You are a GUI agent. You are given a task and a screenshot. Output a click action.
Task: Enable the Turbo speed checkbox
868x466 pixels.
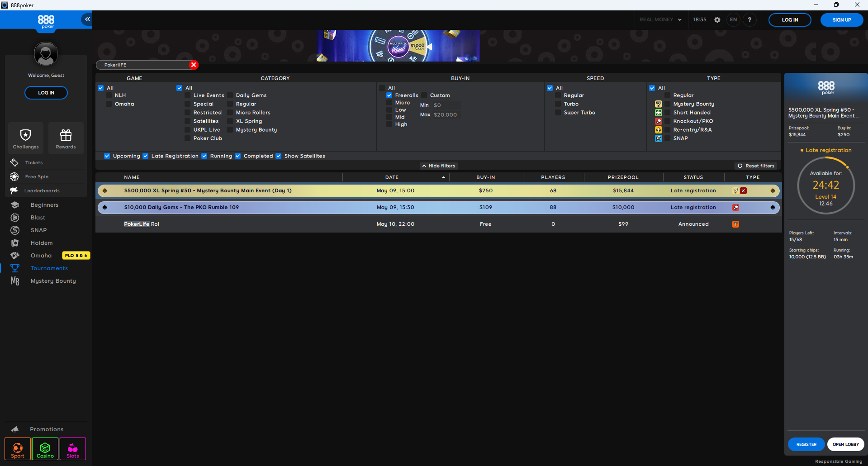click(x=558, y=104)
